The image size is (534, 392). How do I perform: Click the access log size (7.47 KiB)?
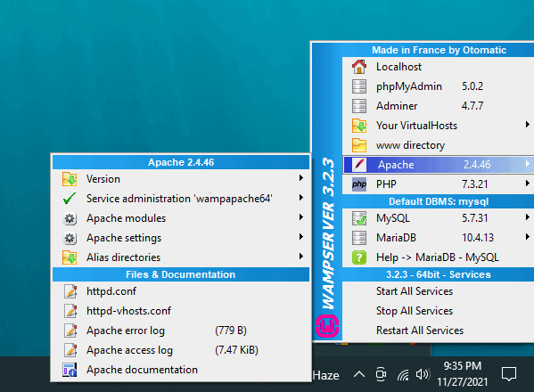(236, 350)
